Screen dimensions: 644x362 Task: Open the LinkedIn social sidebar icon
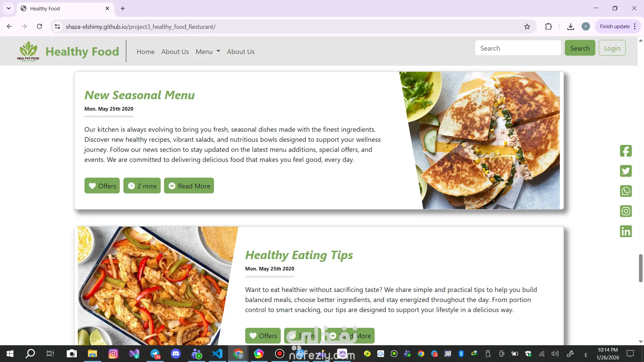(626, 231)
